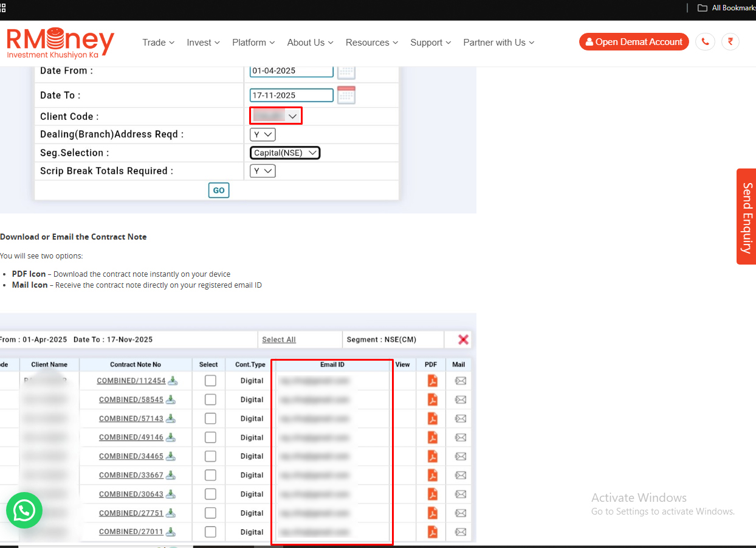756x548 pixels.
Task: Expand the Resources navigation menu
Action: tap(371, 43)
